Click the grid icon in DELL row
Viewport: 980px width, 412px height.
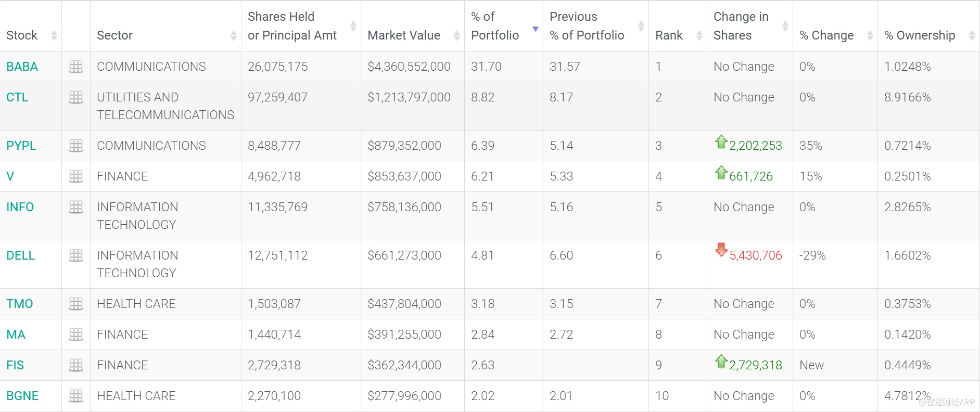[76, 255]
